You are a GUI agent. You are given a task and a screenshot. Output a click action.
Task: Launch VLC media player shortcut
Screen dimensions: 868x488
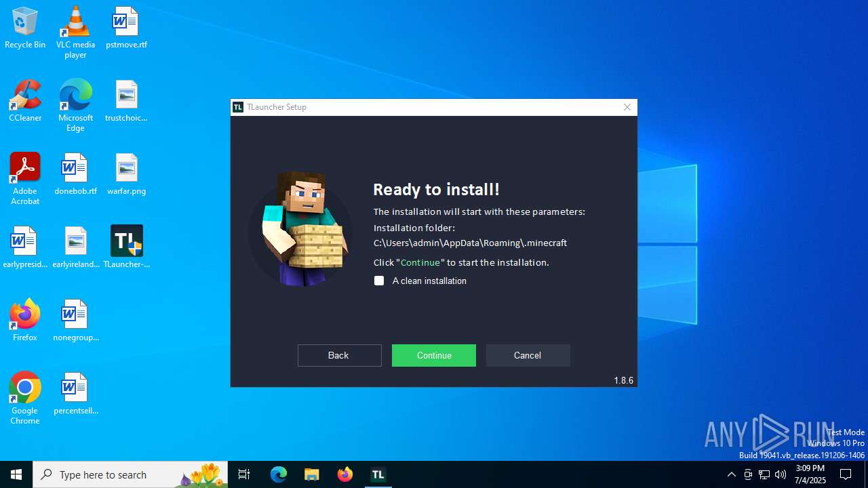75,32
